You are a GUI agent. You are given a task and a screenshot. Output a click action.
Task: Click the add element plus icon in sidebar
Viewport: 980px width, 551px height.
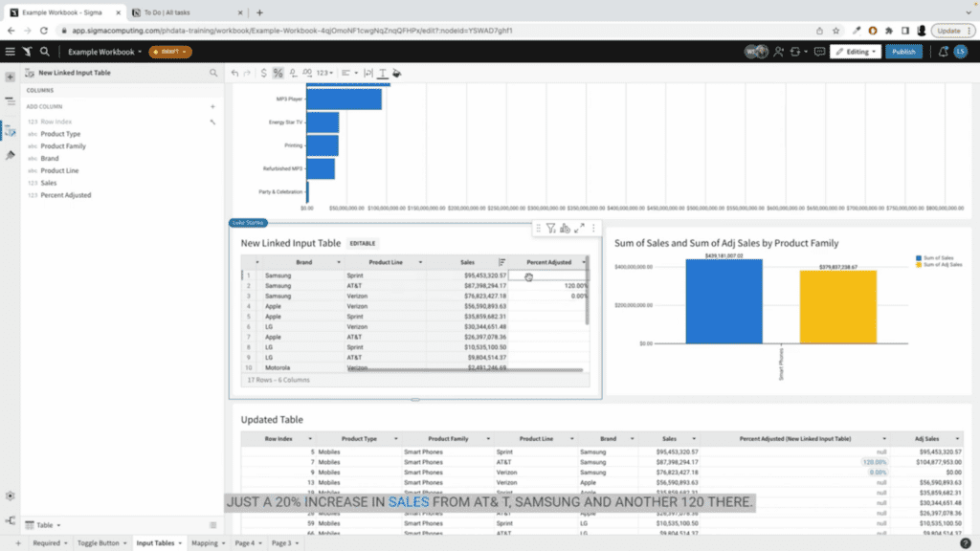(x=10, y=77)
